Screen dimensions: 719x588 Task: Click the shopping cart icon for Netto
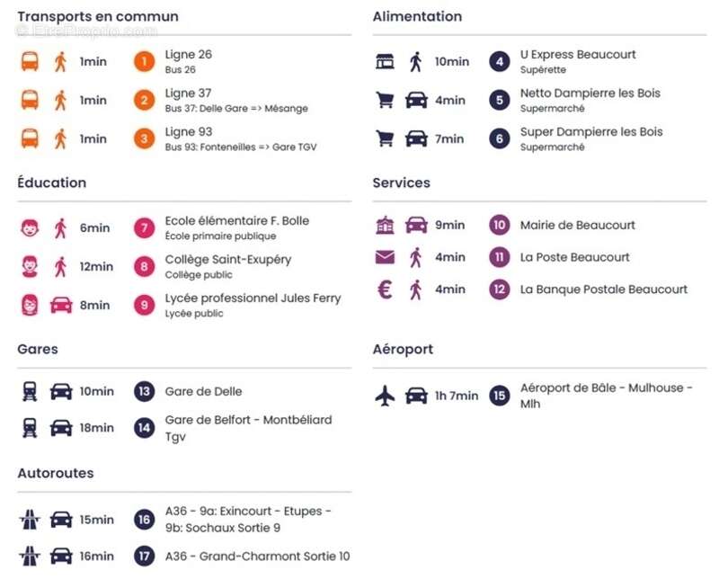click(x=385, y=100)
